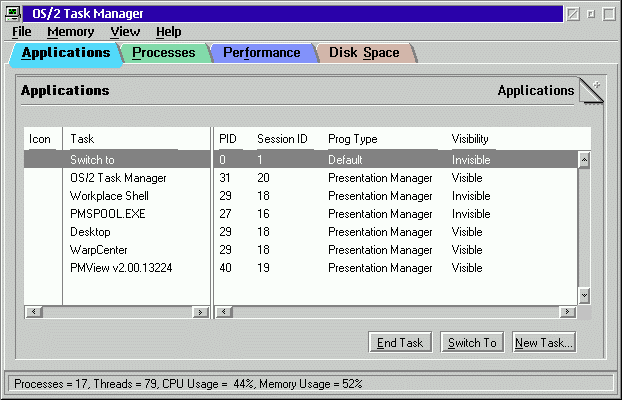Click the New Task... button
Screen dimensions: 622x400
(544, 343)
